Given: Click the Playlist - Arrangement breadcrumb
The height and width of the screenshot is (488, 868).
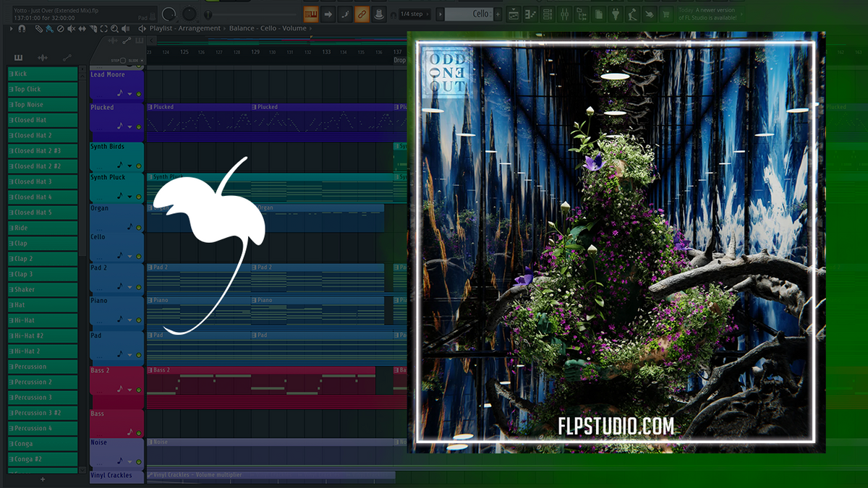Looking at the screenshot, I should 184,29.
